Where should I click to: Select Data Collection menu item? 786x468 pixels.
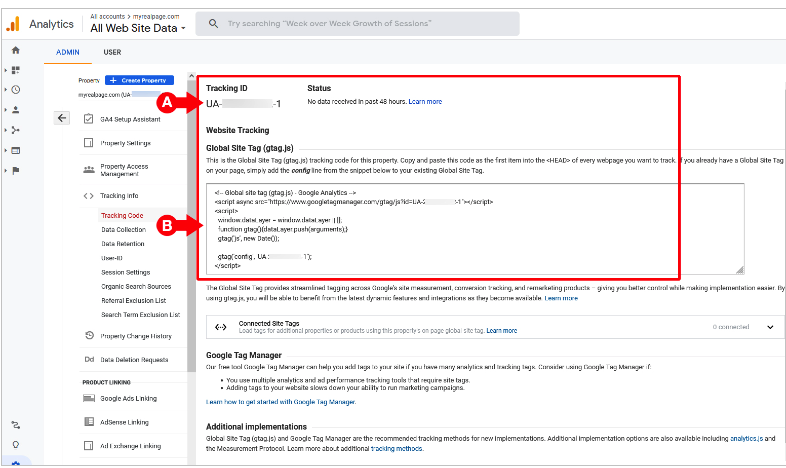click(x=123, y=229)
